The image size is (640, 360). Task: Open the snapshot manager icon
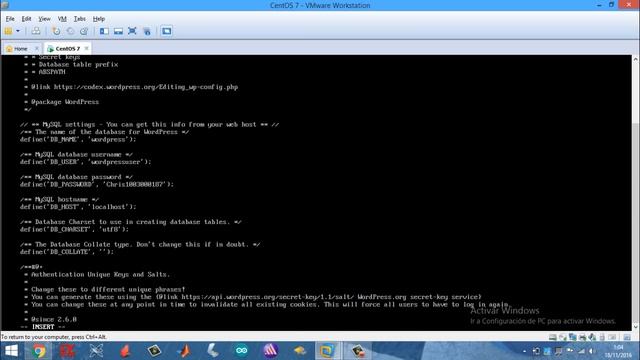[x=84, y=31]
